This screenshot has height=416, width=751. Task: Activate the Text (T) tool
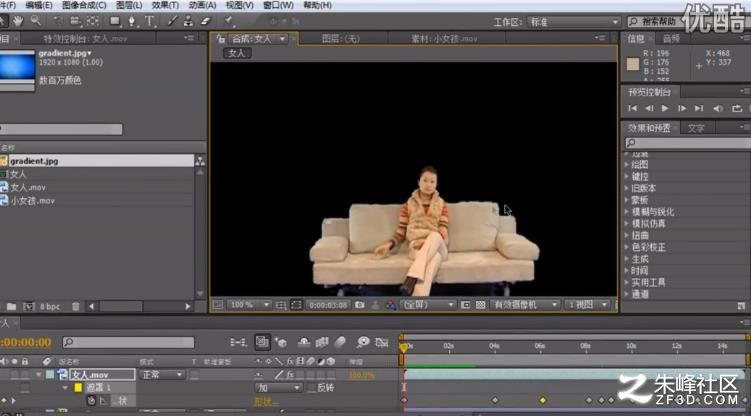pyautogui.click(x=150, y=21)
